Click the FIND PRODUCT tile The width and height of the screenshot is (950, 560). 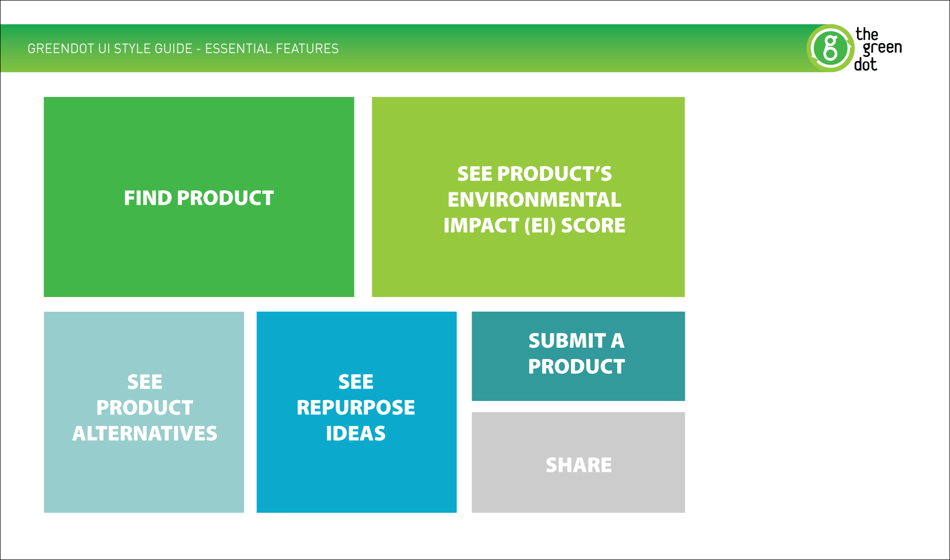click(x=199, y=197)
